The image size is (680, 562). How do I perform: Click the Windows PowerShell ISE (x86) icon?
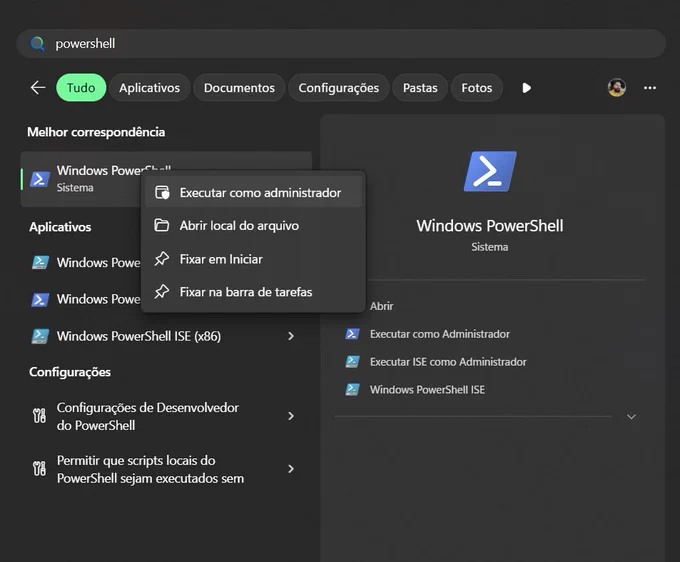coord(40,336)
